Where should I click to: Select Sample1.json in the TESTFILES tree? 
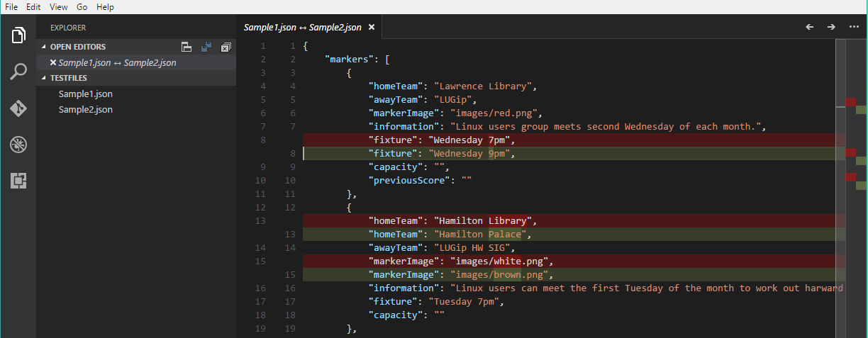(x=85, y=94)
